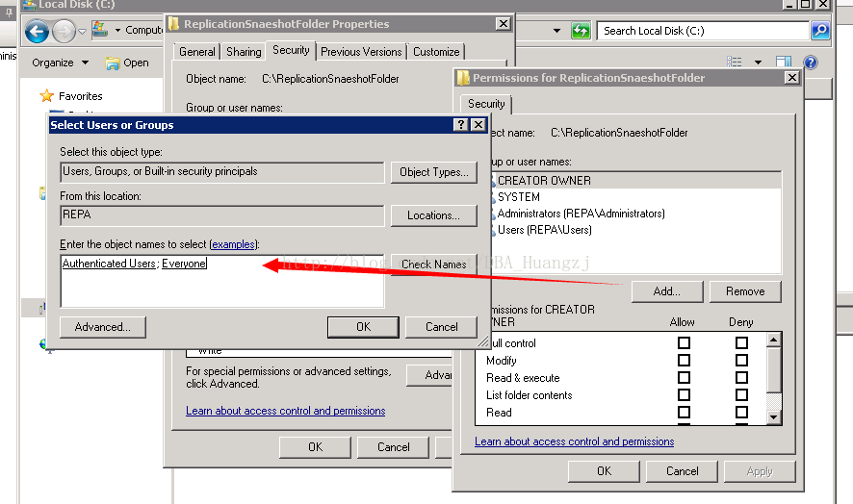Click the Change your view icon
The height and width of the screenshot is (504, 853).
(735, 62)
